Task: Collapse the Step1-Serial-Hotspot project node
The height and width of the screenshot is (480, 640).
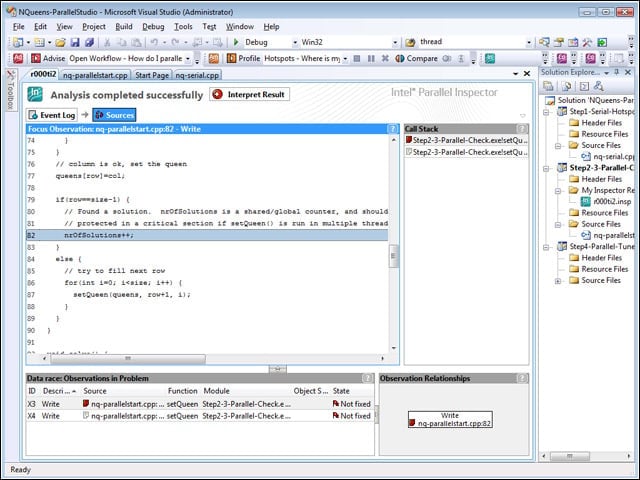Action: (546, 112)
